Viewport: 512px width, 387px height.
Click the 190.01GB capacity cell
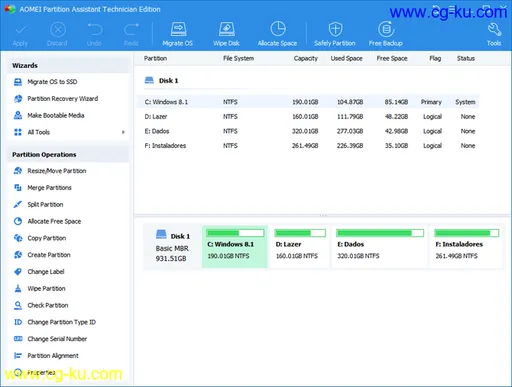[305, 102]
